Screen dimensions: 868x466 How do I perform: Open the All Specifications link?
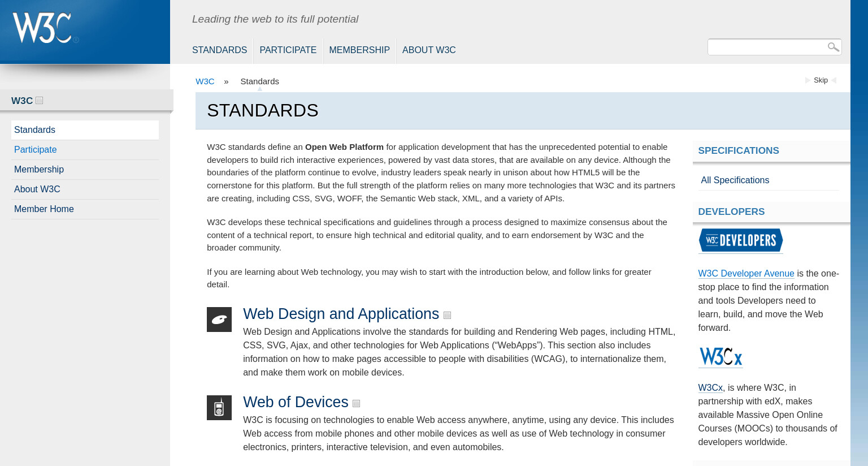[735, 180]
